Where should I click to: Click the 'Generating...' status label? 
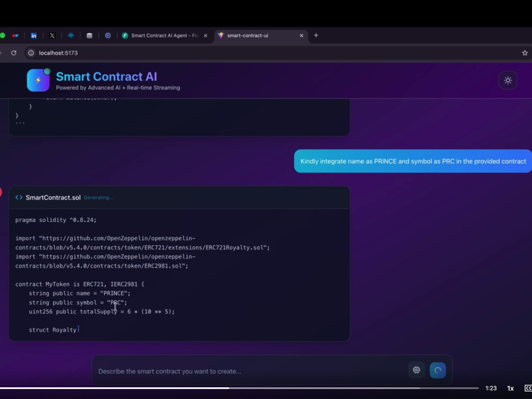(98, 197)
